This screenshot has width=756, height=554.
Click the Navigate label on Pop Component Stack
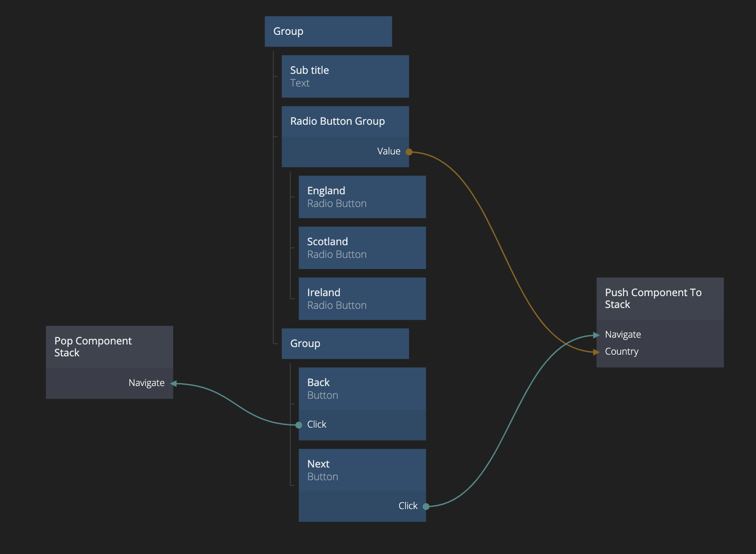(x=146, y=383)
